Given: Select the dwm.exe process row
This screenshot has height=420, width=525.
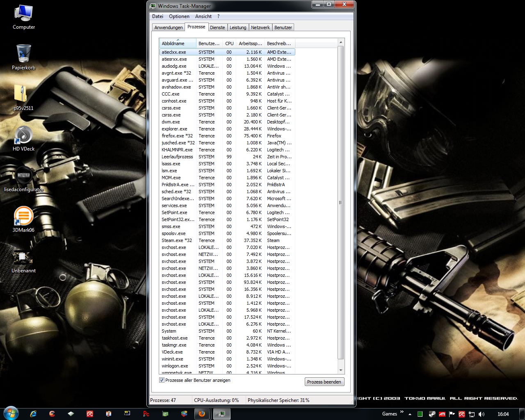Looking at the screenshot, I should pos(227,122).
